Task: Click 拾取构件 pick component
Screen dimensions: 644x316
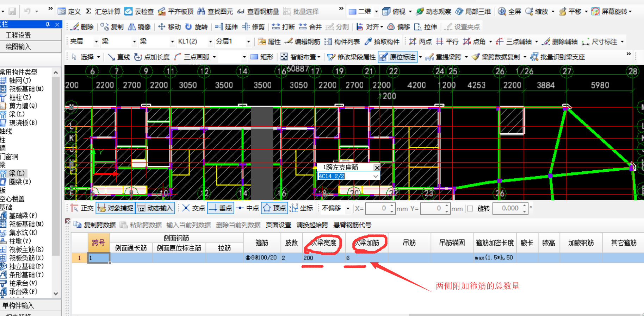Action: tap(382, 42)
